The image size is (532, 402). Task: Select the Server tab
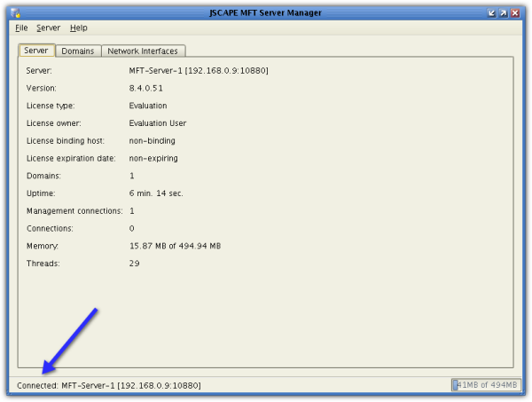(x=36, y=51)
